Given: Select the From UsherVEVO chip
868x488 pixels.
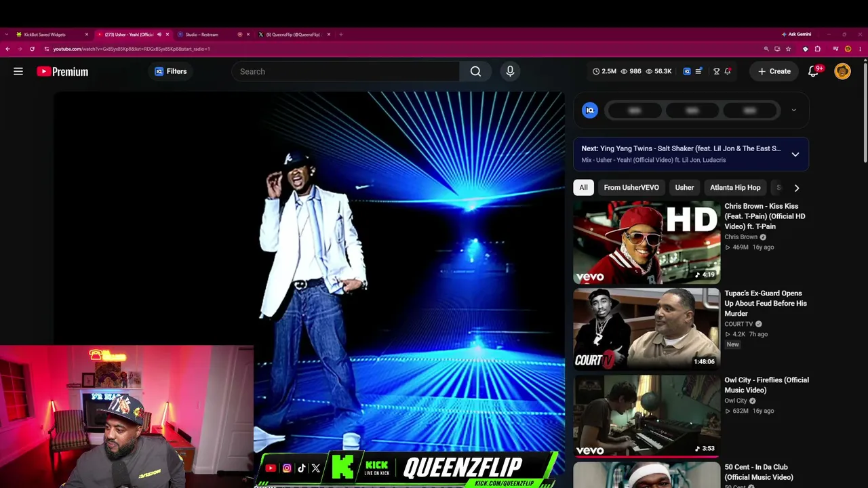Looking at the screenshot, I should 631,187.
